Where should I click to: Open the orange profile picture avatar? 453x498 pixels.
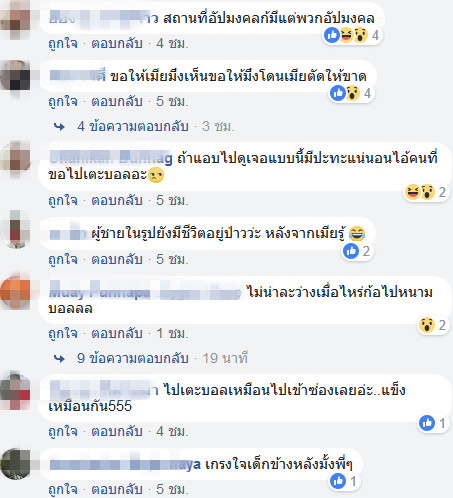[x=16, y=293]
